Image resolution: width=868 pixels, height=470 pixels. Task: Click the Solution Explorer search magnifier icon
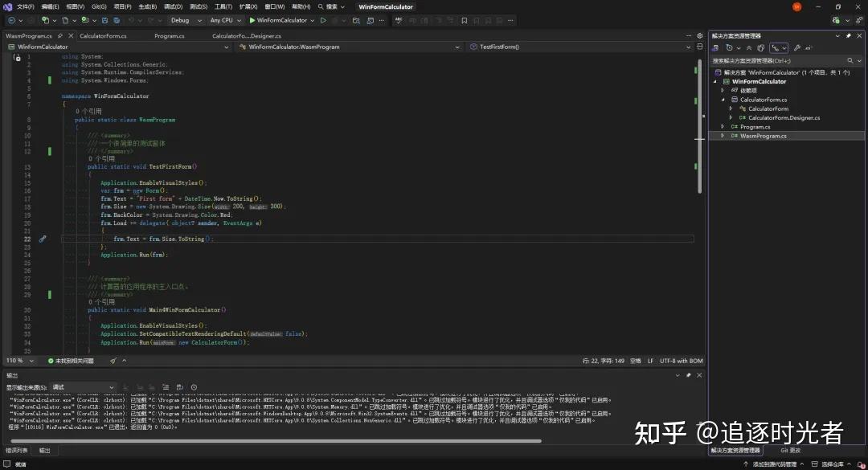point(850,61)
